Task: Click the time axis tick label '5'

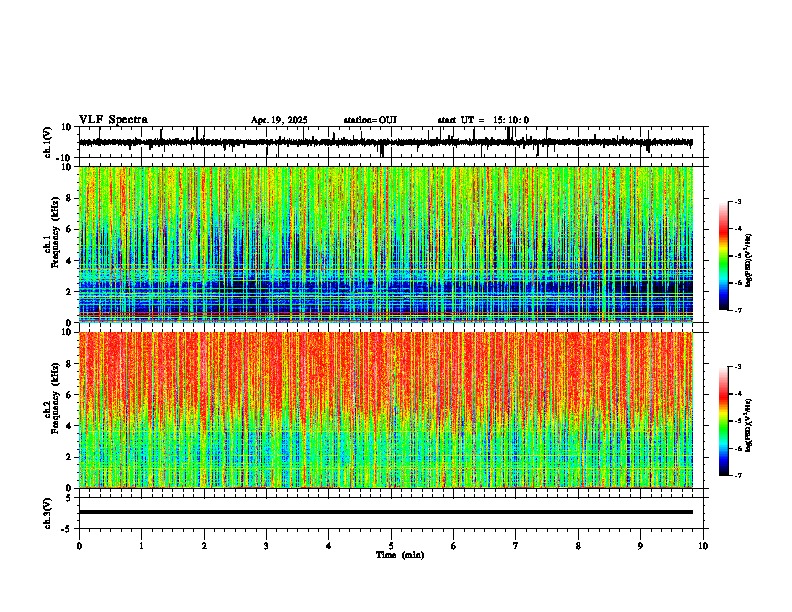Action: click(x=391, y=546)
